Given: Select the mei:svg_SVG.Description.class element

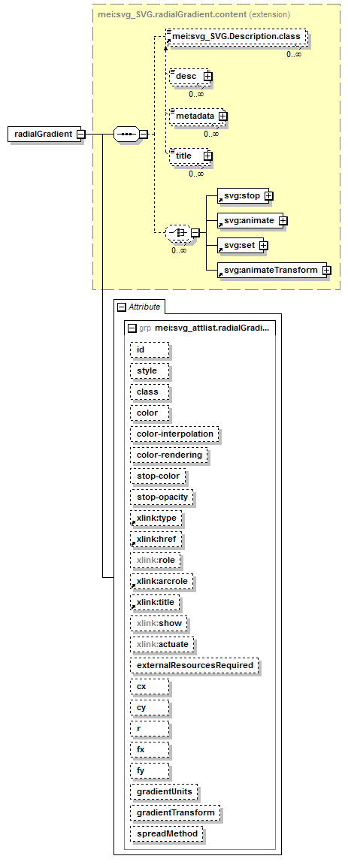Looking at the screenshot, I should [x=235, y=37].
